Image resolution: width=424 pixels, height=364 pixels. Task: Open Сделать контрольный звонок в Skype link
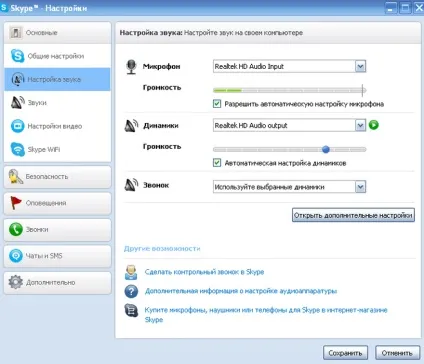point(204,272)
